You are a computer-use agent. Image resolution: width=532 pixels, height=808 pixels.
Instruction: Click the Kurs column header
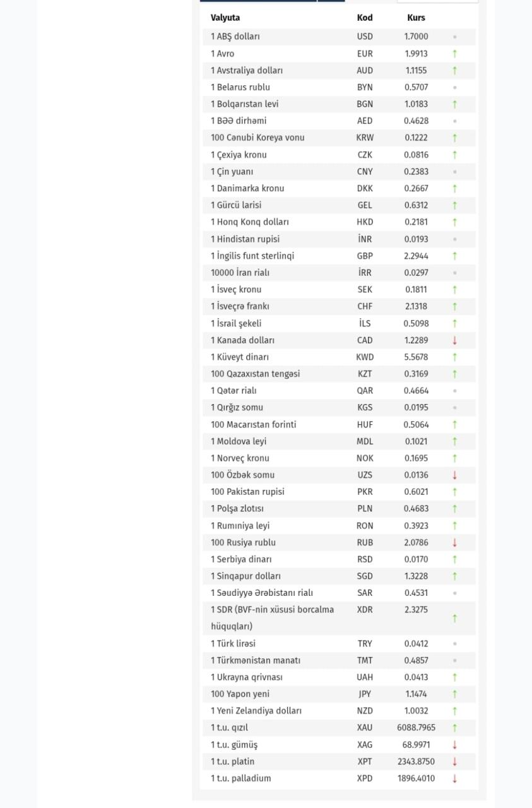click(x=416, y=18)
